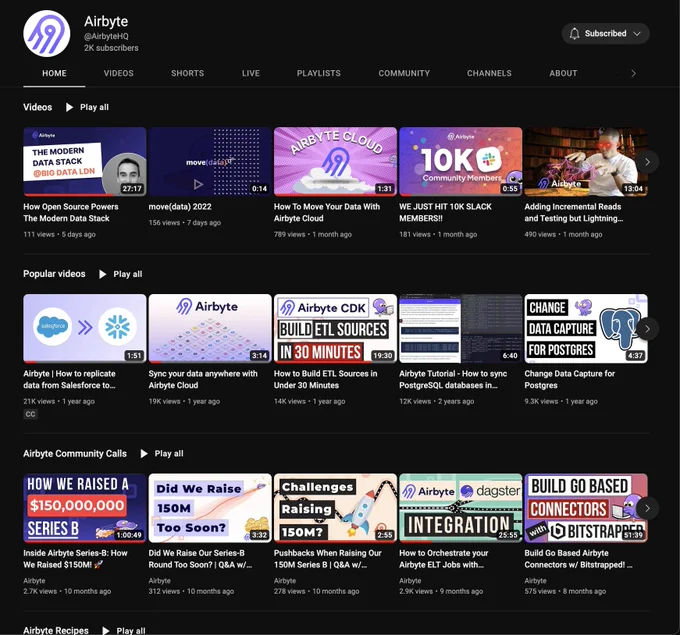This screenshot has height=635, width=680.
Task: Click the Airbyte channel avatar logo
Action: [x=47, y=34]
